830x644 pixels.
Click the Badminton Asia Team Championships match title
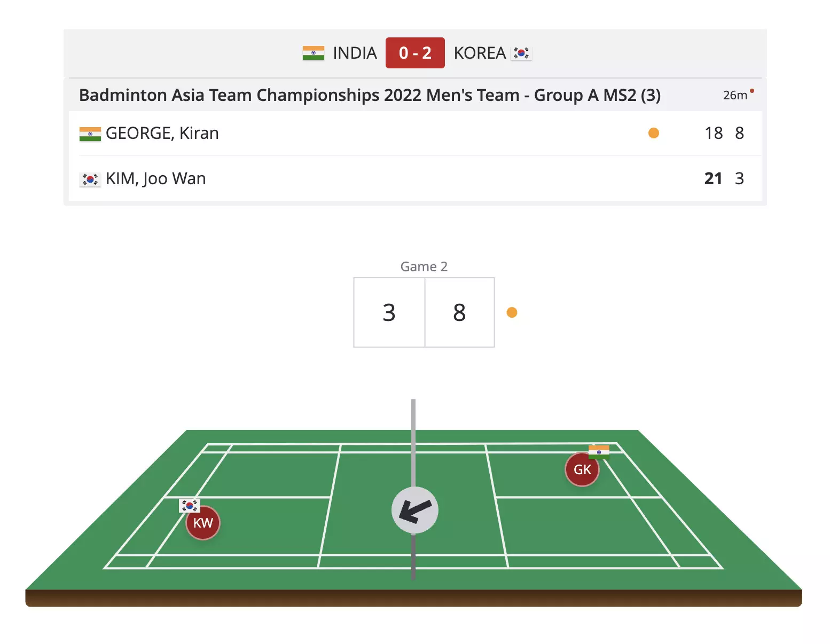click(370, 95)
